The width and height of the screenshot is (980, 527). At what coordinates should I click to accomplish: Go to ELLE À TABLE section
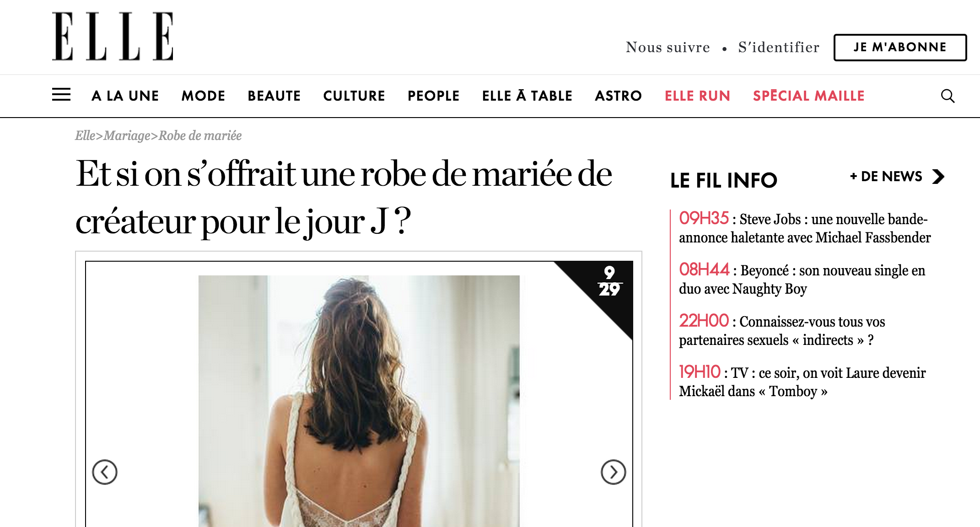pyautogui.click(x=527, y=96)
